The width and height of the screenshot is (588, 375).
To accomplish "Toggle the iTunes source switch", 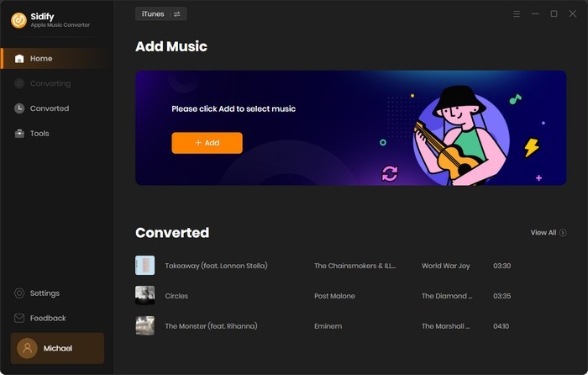I will click(161, 14).
